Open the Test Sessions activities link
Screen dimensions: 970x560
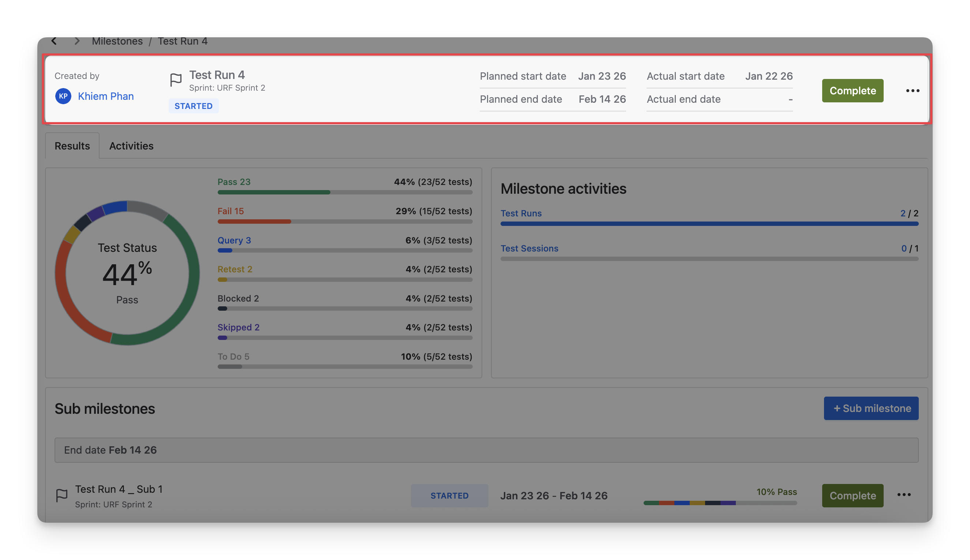tap(529, 249)
